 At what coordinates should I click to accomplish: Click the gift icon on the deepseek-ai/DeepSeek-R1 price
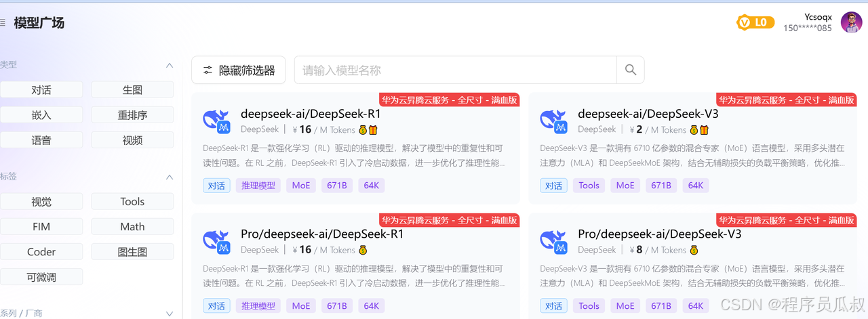coord(373,129)
